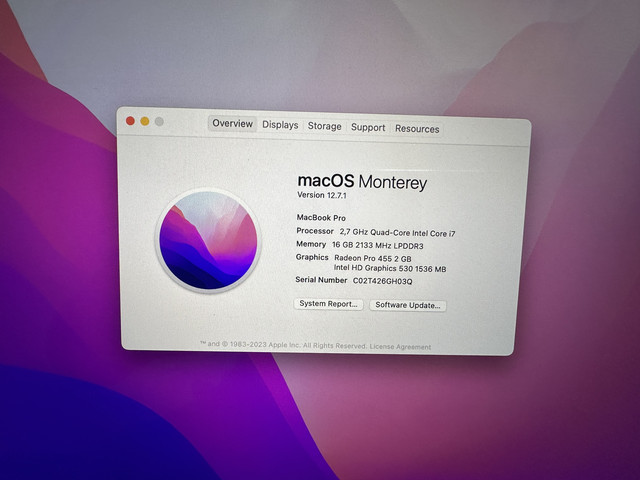640x480 pixels.
Task: Switch to the Support tab
Action: [x=368, y=127]
